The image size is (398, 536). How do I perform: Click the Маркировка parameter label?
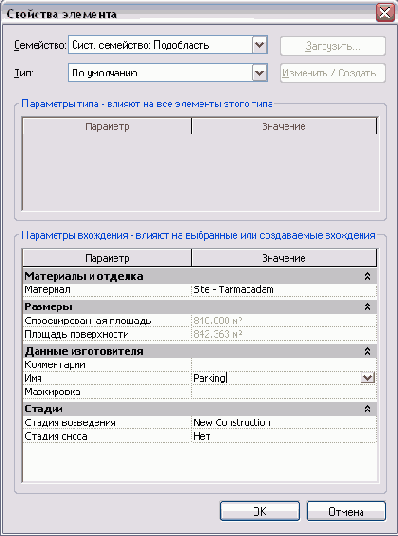(52, 392)
